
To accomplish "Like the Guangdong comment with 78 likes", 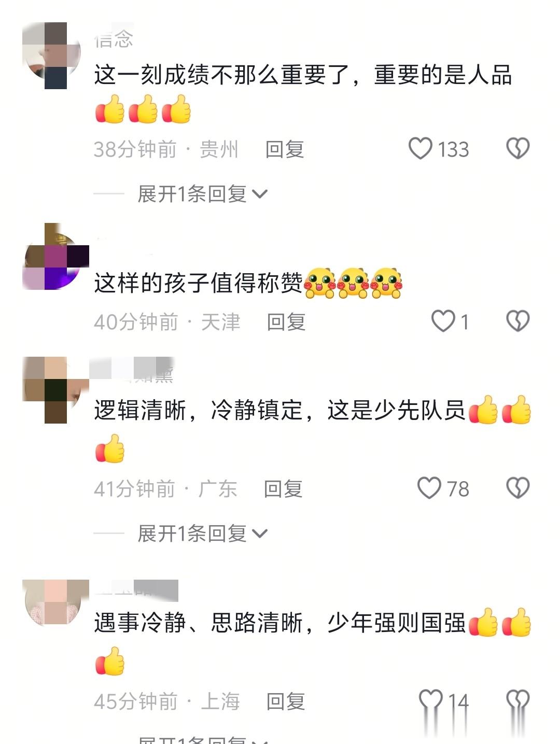I will coord(429,488).
